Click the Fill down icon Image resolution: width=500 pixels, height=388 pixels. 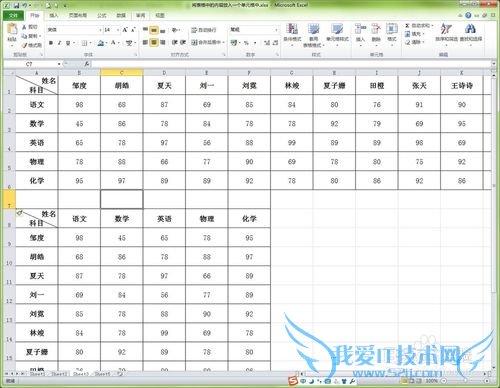pos(407,34)
